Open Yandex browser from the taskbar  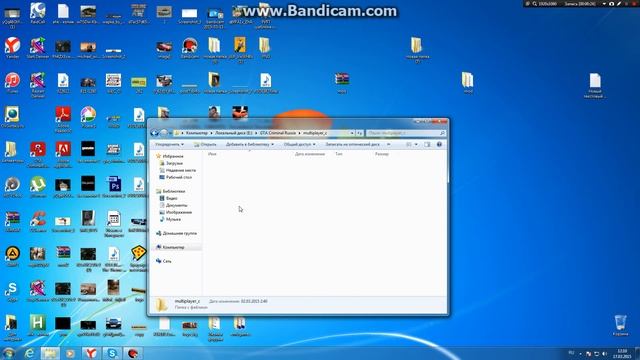pyautogui.click(x=91, y=353)
